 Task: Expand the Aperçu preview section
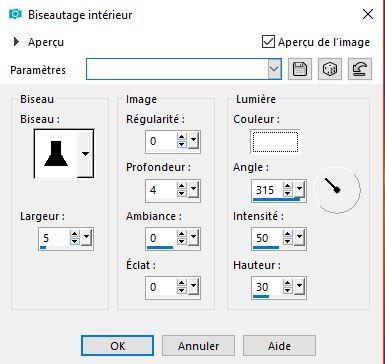tap(16, 42)
